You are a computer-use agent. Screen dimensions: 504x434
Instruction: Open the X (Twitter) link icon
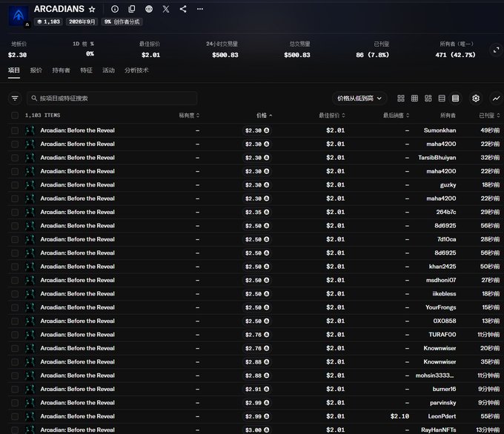click(166, 9)
